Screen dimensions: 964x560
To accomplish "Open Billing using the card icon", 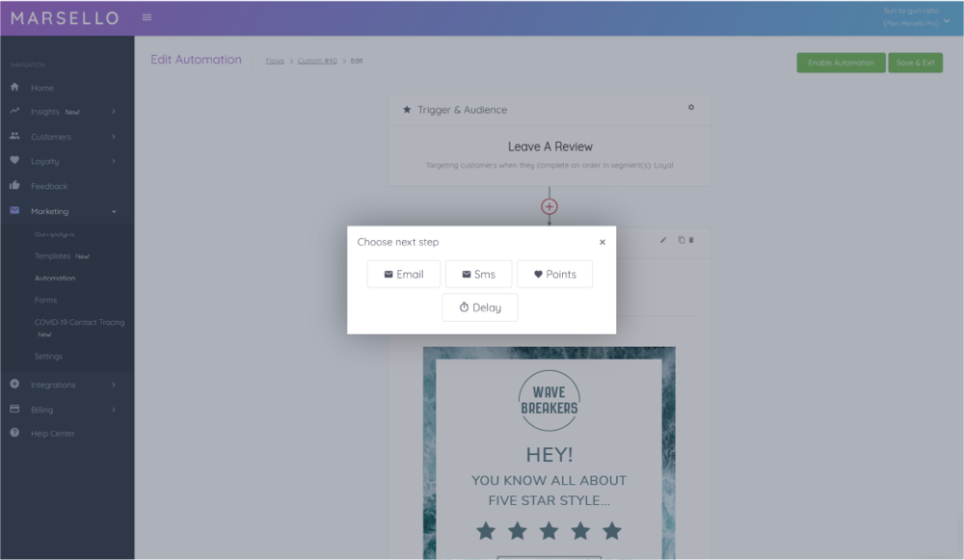I will click(13, 409).
